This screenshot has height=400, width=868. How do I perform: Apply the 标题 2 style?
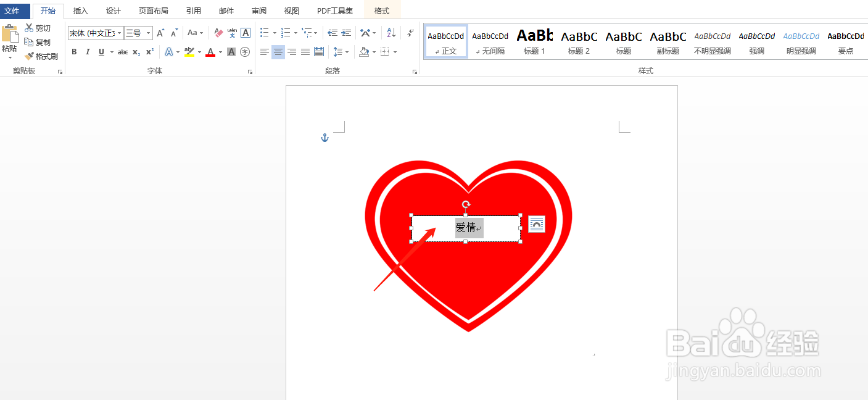(579, 42)
